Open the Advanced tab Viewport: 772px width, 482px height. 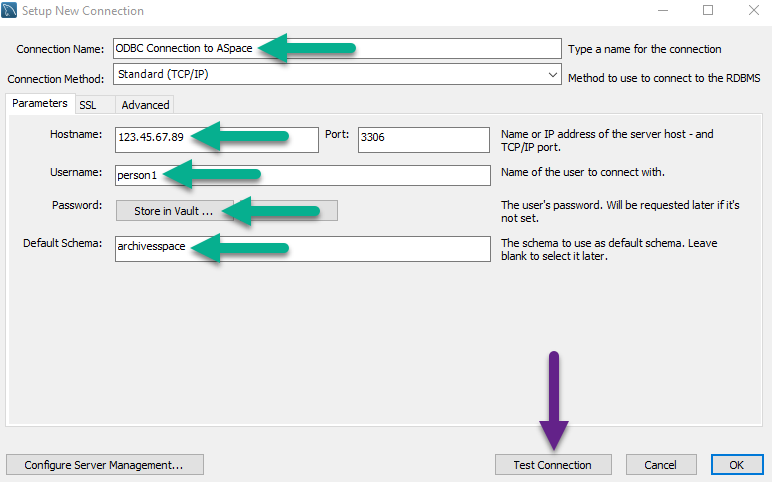(x=145, y=105)
